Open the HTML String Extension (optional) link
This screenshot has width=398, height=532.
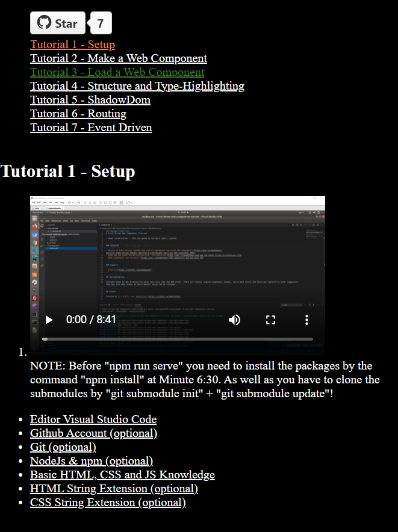coord(114,489)
